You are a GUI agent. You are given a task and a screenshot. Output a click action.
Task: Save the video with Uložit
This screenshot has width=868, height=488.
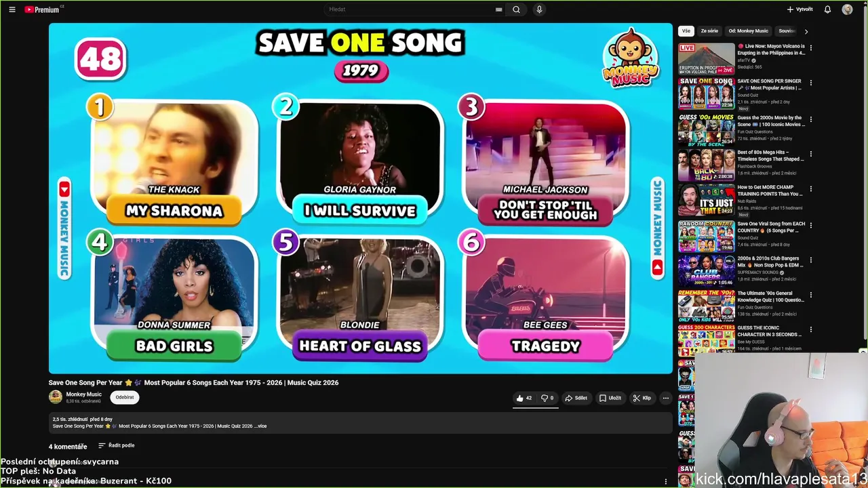[x=610, y=398]
